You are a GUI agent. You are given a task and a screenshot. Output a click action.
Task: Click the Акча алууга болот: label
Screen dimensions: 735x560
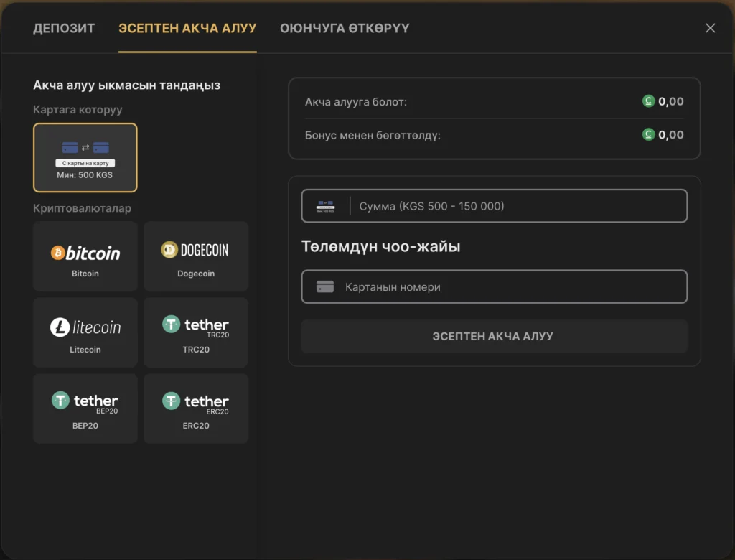click(x=356, y=102)
